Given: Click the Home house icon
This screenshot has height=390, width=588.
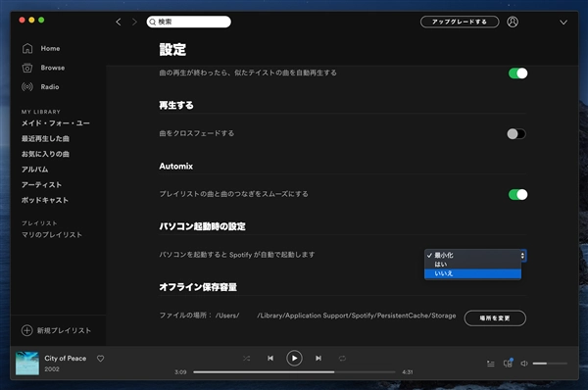Looking at the screenshot, I should (27, 48).
